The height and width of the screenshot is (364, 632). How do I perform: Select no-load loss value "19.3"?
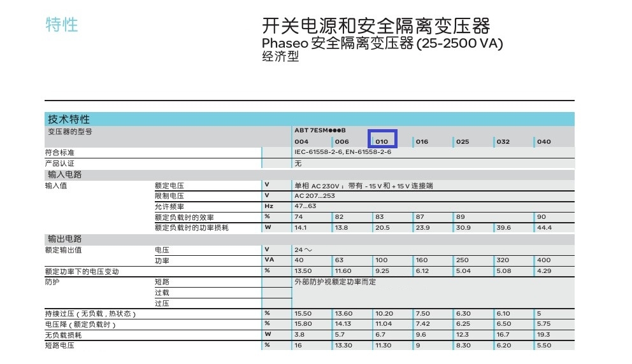click(x=543, y=335)
